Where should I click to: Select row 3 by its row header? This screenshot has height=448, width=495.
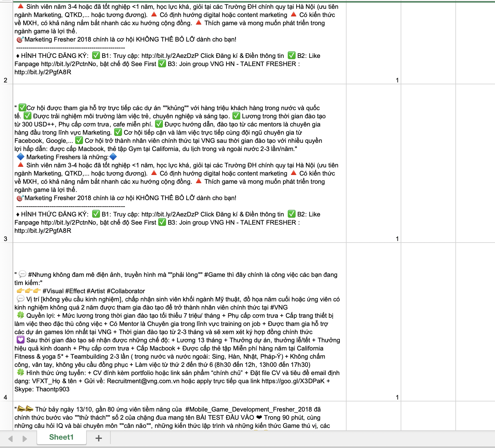(6, 163)
